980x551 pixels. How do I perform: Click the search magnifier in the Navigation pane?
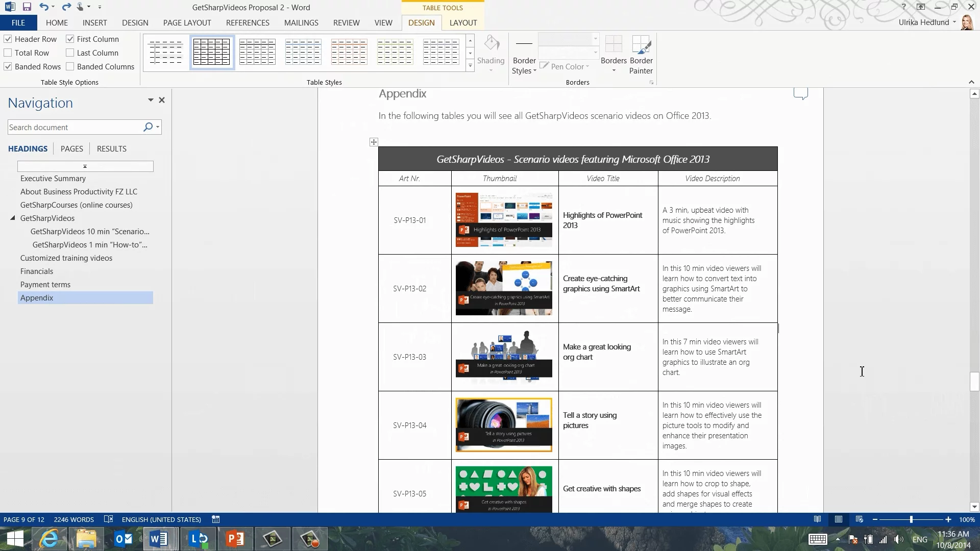(148, 127)
